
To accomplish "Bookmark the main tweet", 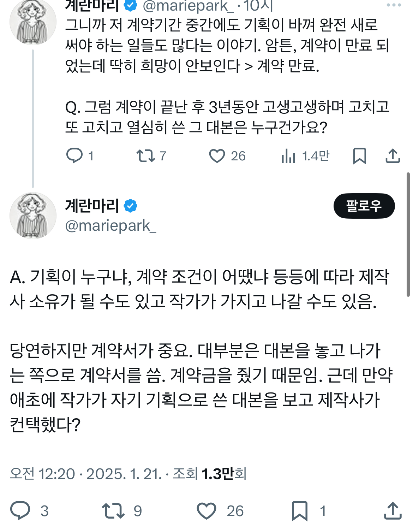I will [300, 511].
